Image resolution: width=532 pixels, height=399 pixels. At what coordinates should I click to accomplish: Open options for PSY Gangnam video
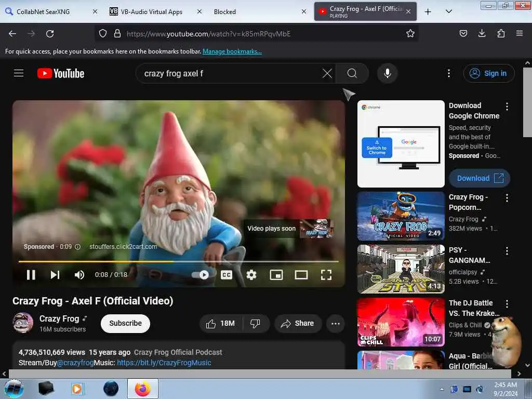click(x=507, y=251)
